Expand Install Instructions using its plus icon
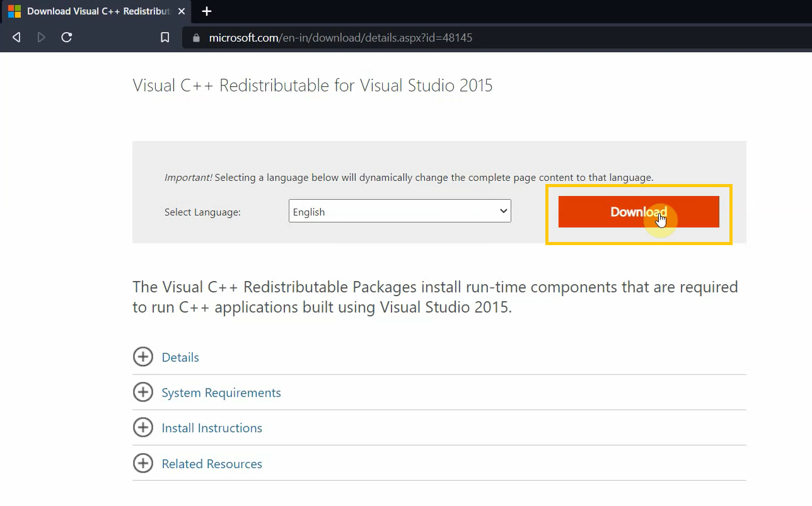This screenshot has height=506, width=812. tap(143, 428)
